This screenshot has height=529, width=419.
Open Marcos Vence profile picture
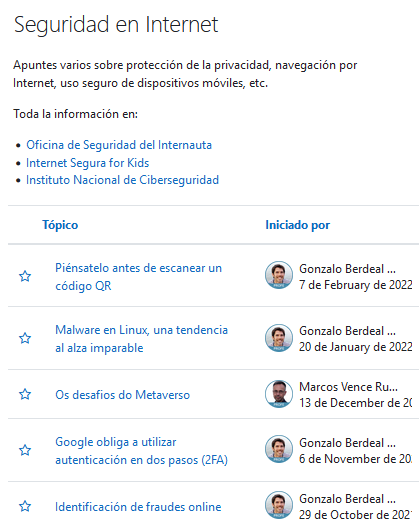[279, 394]
